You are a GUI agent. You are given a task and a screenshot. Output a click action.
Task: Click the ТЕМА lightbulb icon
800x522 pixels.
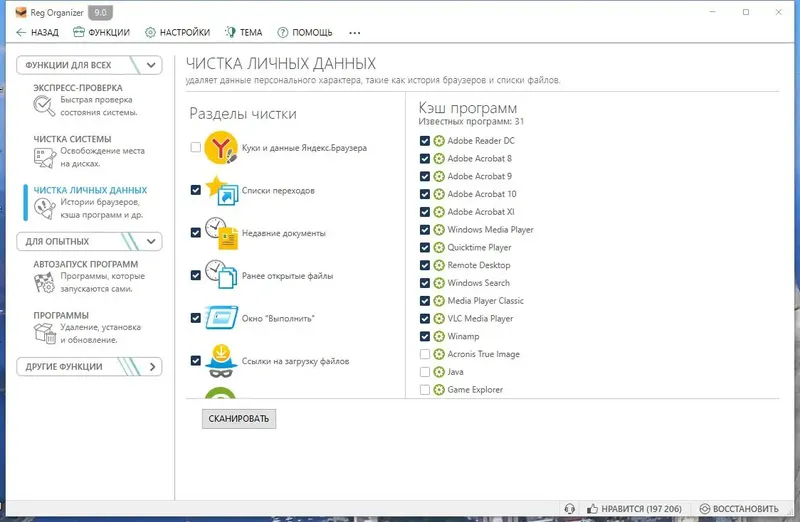pos(231,33)
